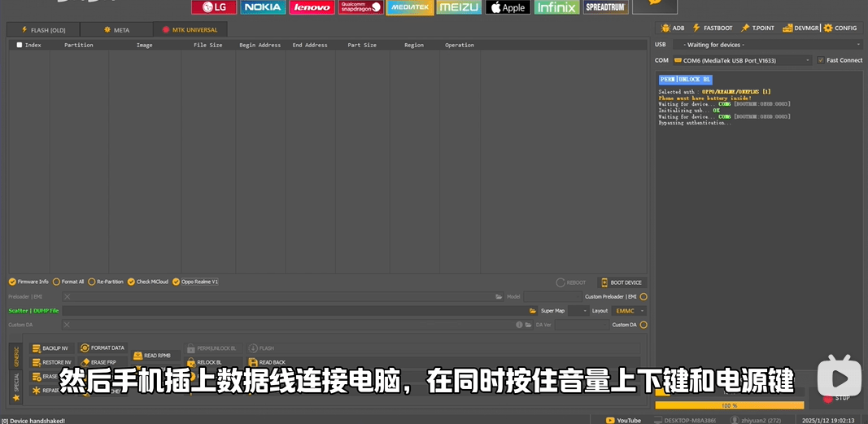Screen dimensions: 868x424
Task: Click the Custom DA info icon
Action: pos(519,325)
